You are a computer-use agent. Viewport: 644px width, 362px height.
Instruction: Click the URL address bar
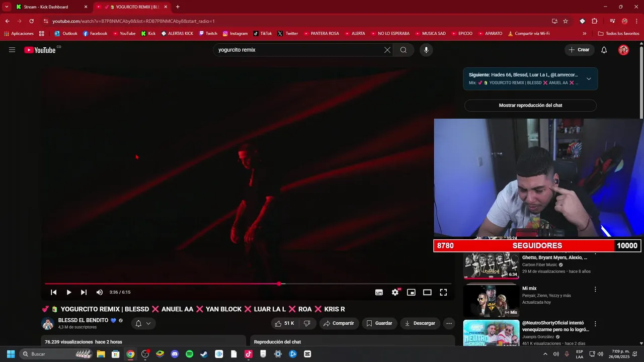pos(297,21)
